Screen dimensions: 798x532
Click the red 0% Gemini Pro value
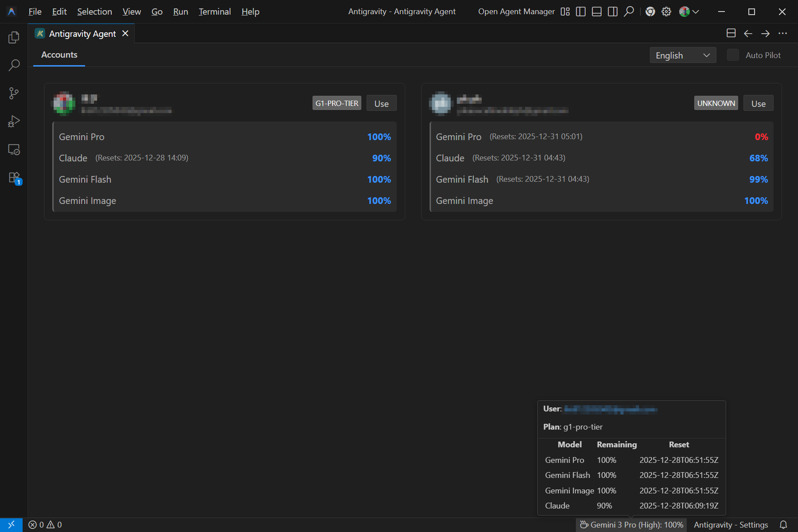(761, 137)
